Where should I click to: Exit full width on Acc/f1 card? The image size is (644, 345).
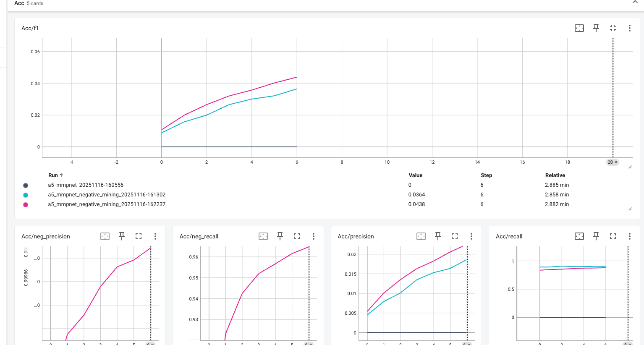click(613, 28)
